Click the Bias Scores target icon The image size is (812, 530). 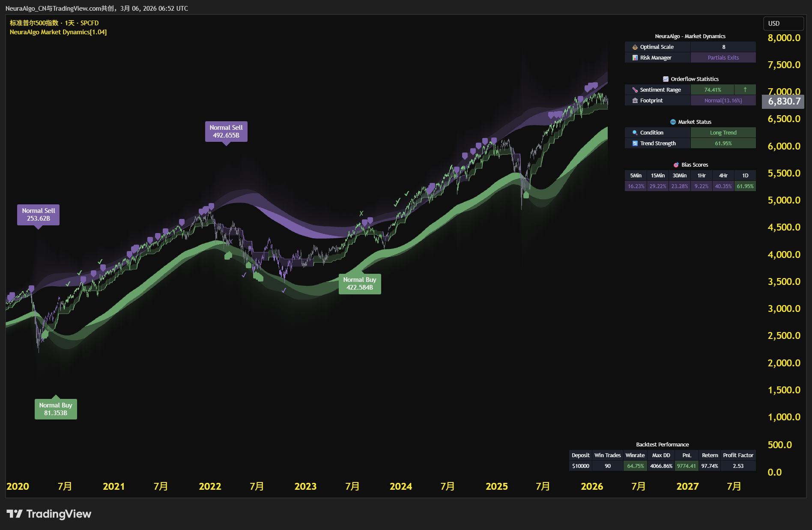point(676,165)
